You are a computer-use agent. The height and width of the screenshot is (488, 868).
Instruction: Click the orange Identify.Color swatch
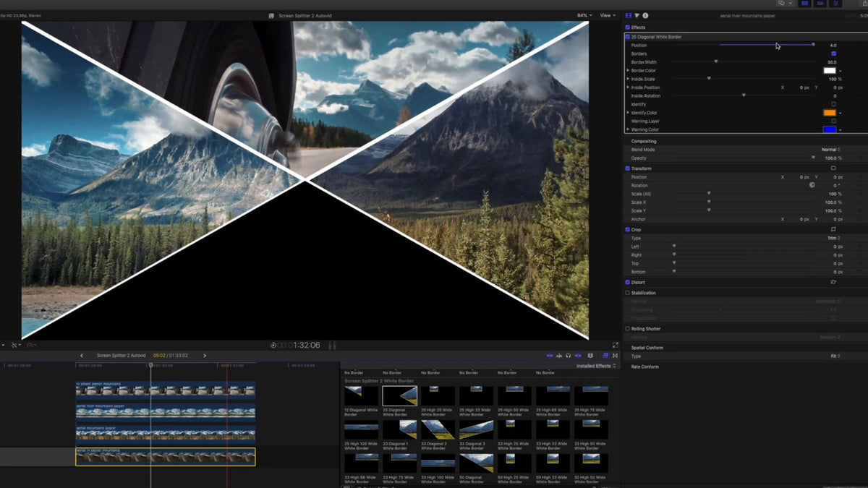pyautogui.click(x=830, y=113)
